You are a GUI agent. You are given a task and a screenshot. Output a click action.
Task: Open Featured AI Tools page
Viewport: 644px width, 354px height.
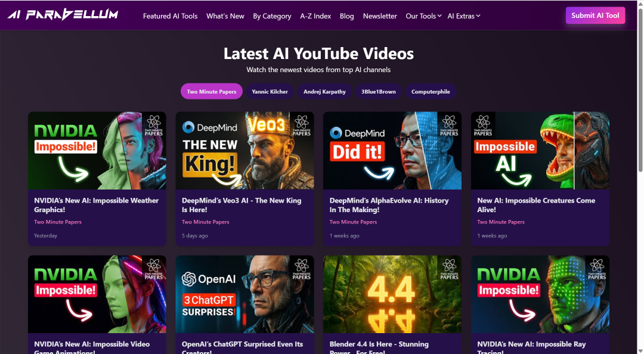170,16
